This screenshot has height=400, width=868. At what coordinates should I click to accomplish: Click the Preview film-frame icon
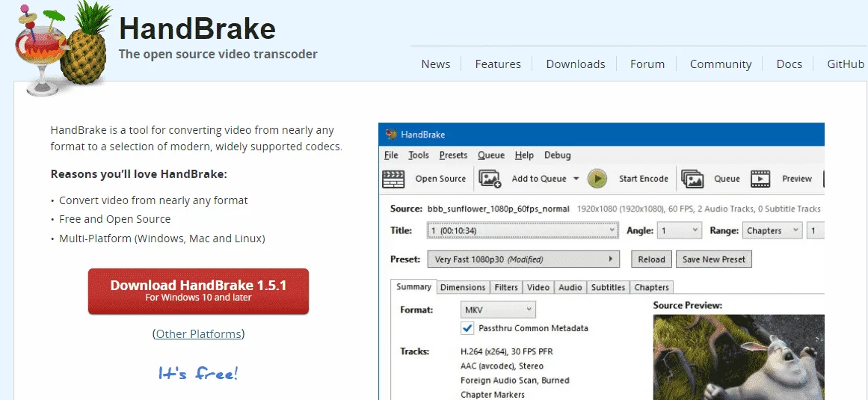click(760, 179)
